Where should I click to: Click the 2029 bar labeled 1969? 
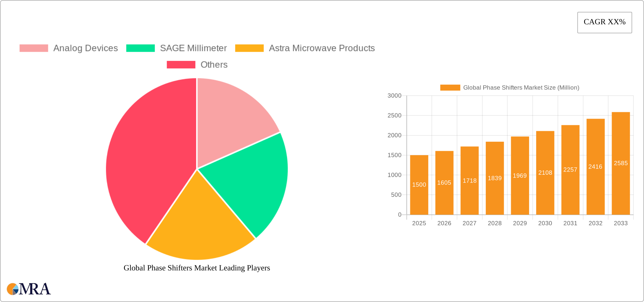click(520, 176)
